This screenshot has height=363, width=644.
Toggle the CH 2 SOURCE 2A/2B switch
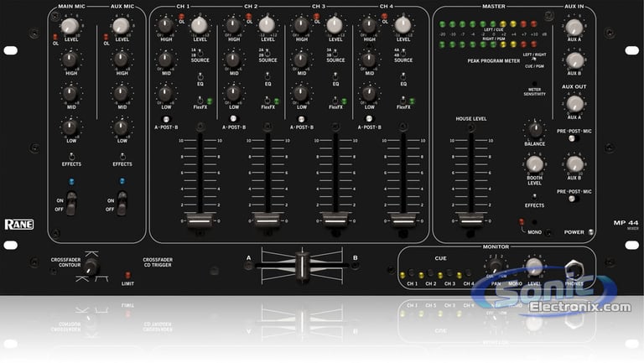[x=267, y=53]
